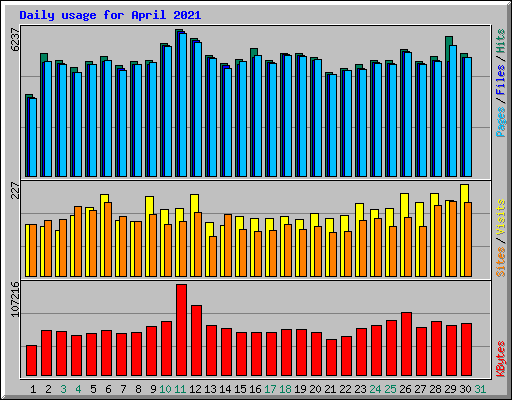This screenshot has height=400, width=512.
Task: Click day label 26 on the x-axis
Action: [405, 389]
